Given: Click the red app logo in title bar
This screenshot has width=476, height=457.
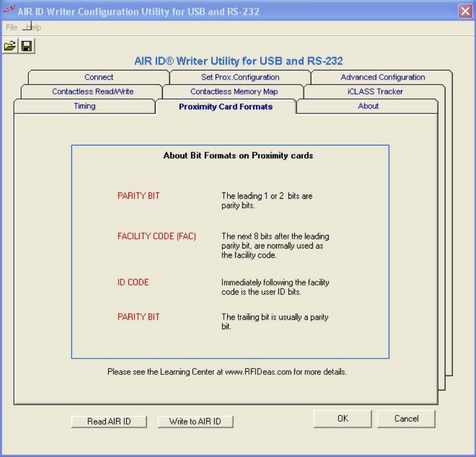Looking at the screenshot, I should (9, 10).
